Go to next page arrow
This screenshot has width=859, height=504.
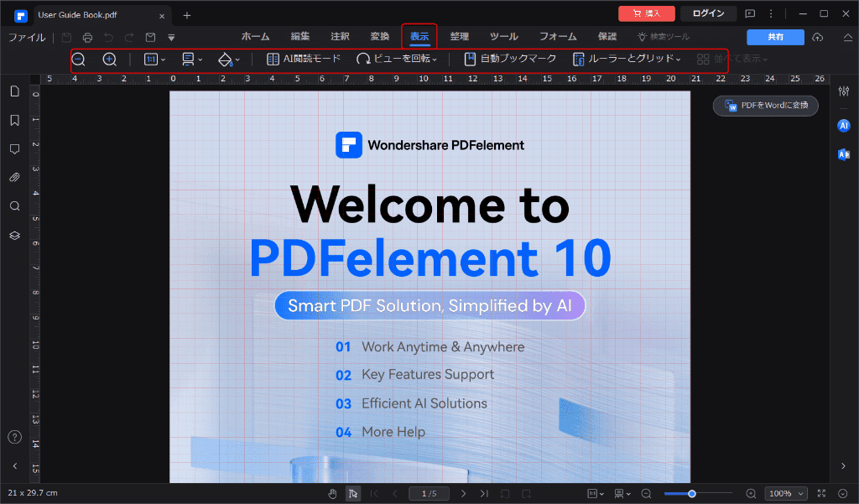click(463, 494)
